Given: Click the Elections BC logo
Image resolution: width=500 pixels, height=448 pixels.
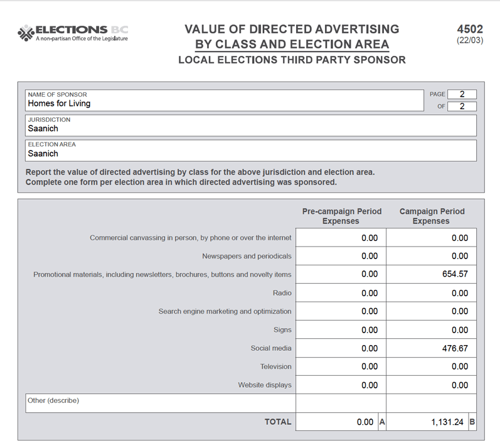Looking at the screenshot, I should point(72,33).
